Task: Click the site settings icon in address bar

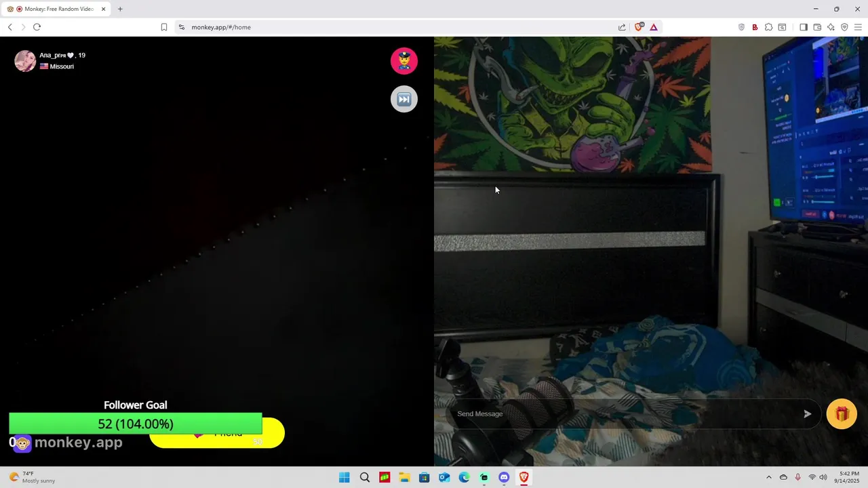Action: click(181, 27)
